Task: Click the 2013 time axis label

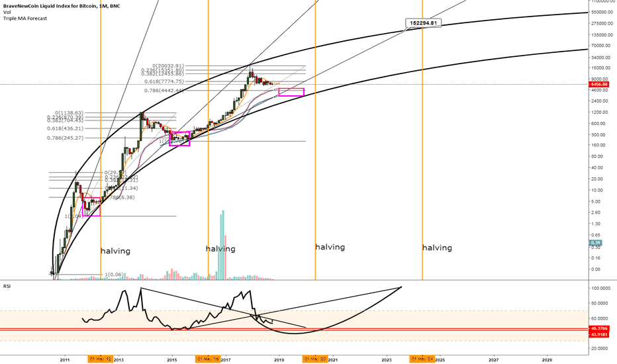Action: pyautogui.click(x=119, y=359)
